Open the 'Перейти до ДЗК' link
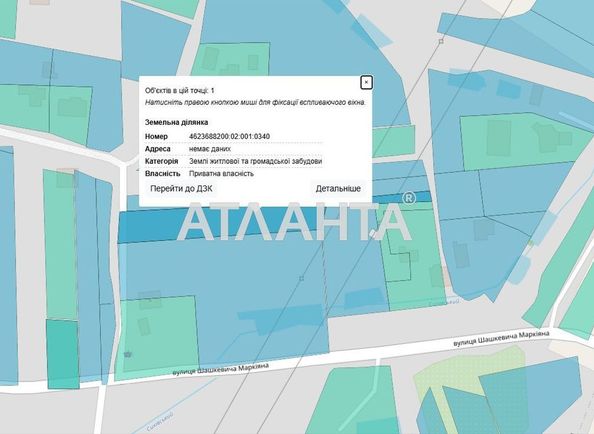Viewport: 594px width, 434px height. [x=181, y=189]
